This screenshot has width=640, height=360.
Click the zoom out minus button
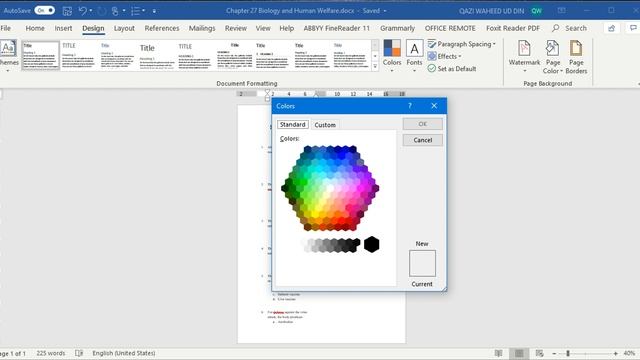coord(554,353)
